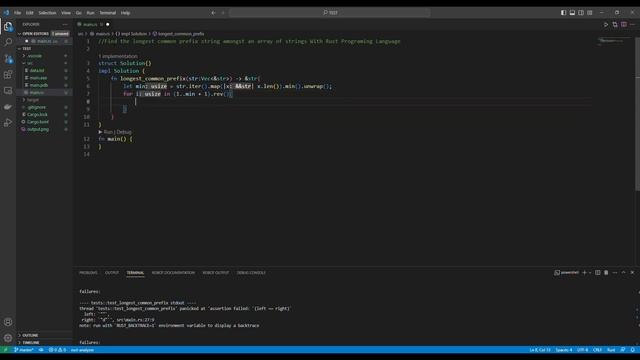
Task: Open the Terminal menu
Action: (x=108, y=13)
